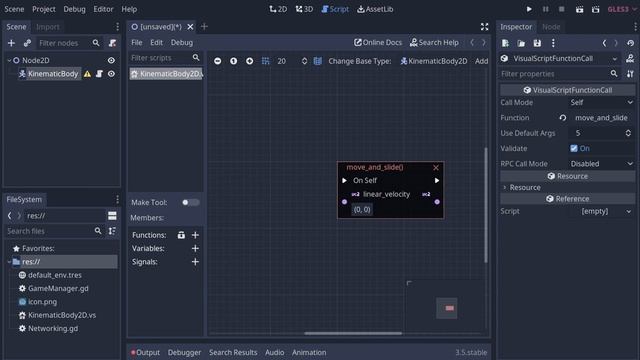This screenshot has height=360, width=640.
Task: Save resource icon in Inspector
Action: 537,43
